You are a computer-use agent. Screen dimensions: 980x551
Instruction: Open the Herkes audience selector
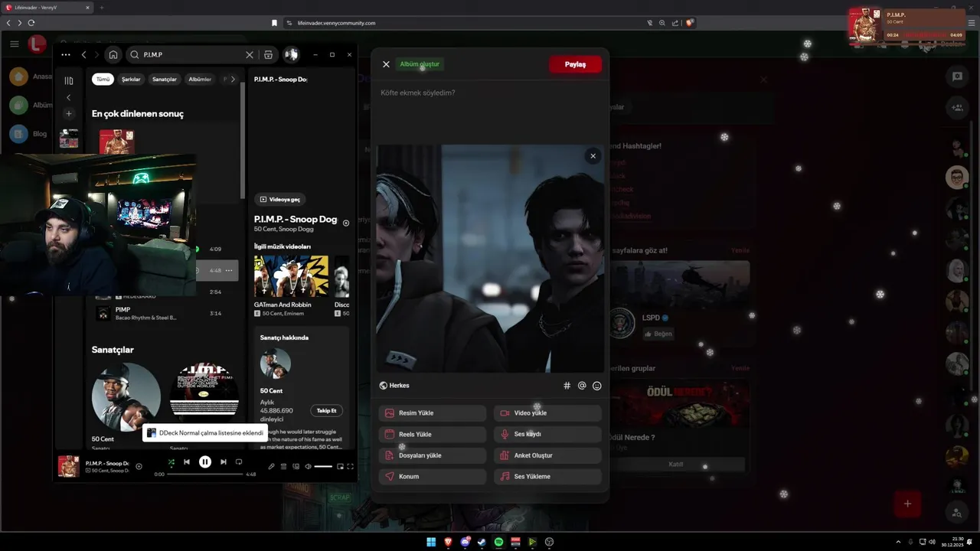(x=394, y=386)
